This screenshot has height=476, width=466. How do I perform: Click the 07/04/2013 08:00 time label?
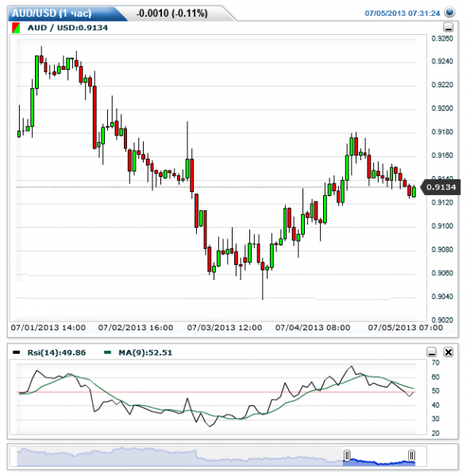(x=313, y=328)
